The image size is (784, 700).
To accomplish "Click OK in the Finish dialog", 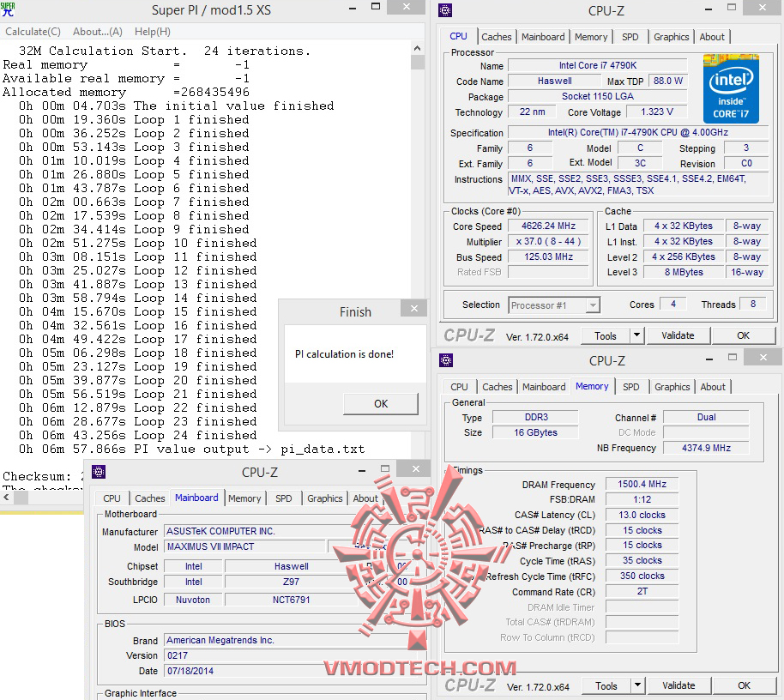I will [381, 403].
